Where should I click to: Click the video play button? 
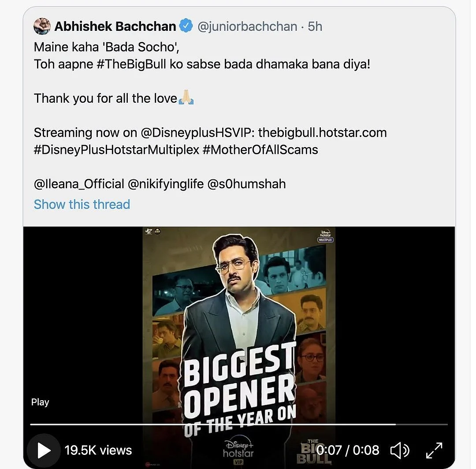coord(44,450)
